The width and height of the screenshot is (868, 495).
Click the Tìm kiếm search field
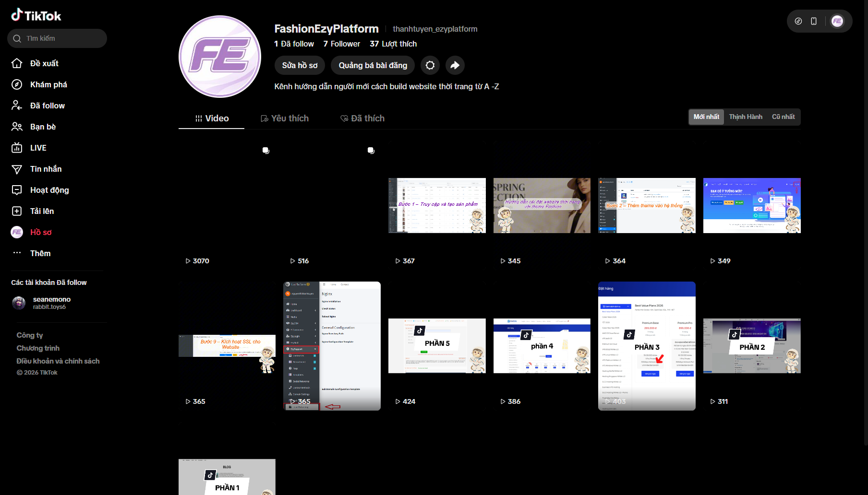coord(57,38)
